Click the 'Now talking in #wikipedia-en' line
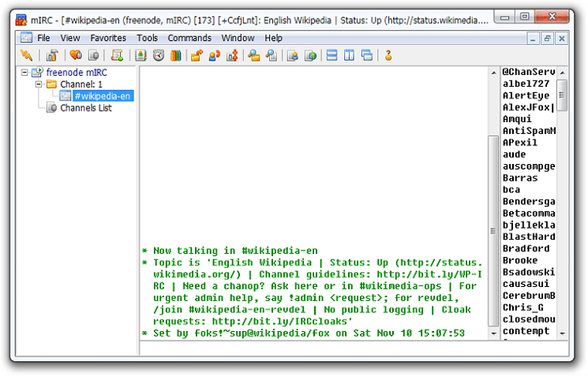 (230, 251)
